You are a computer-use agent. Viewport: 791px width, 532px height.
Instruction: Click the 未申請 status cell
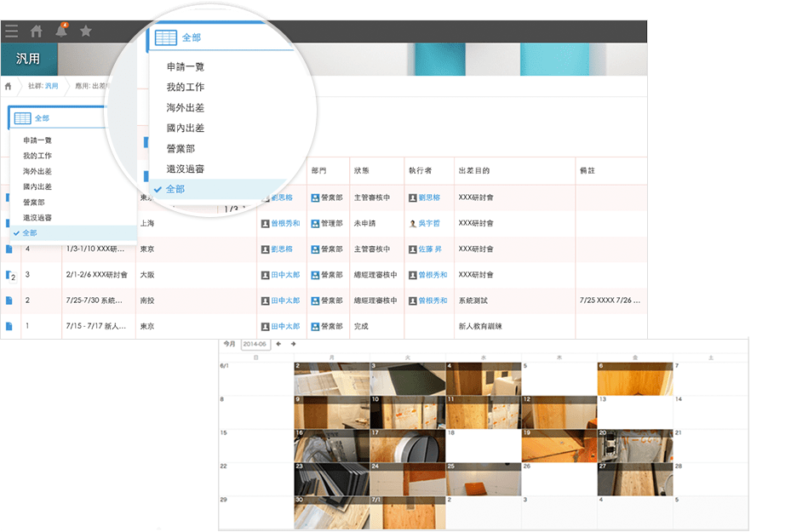pyautogui.click(x=364, y=223)
